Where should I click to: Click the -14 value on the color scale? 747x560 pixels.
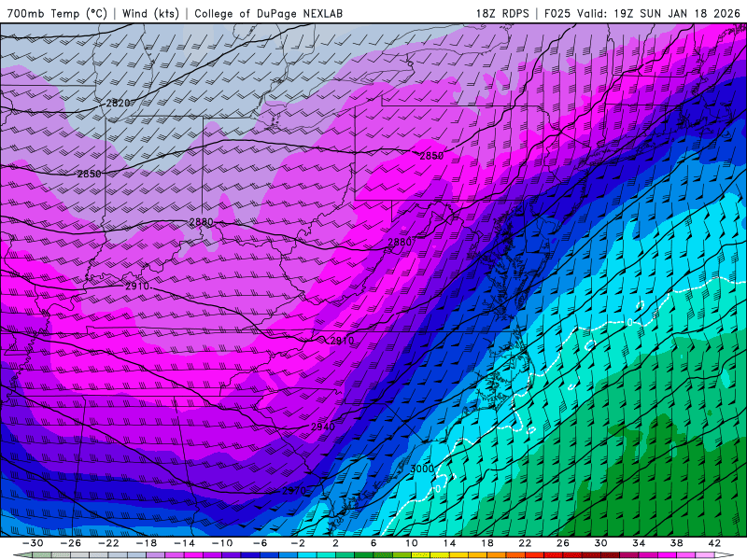coord(184,543)
